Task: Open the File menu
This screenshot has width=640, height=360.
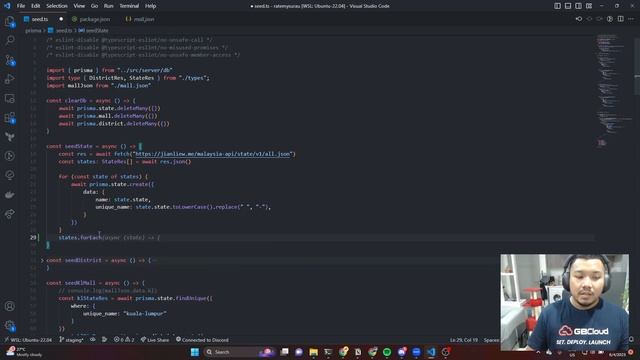Action: click(21, 6)
